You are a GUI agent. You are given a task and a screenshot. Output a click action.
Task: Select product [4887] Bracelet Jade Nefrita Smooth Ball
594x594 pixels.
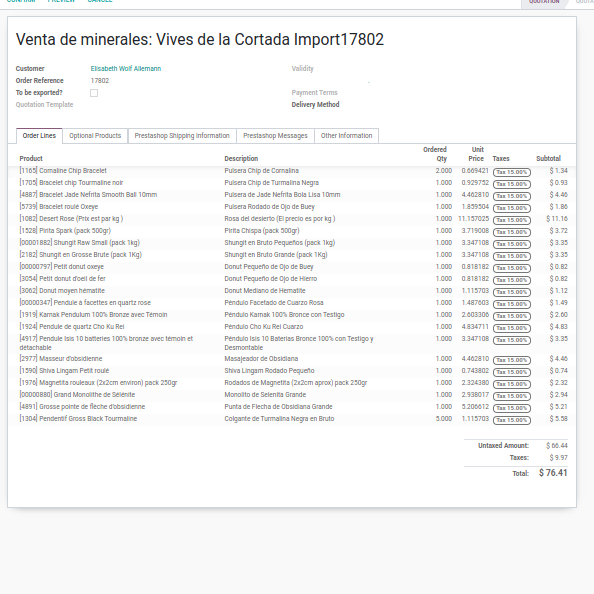88,195
